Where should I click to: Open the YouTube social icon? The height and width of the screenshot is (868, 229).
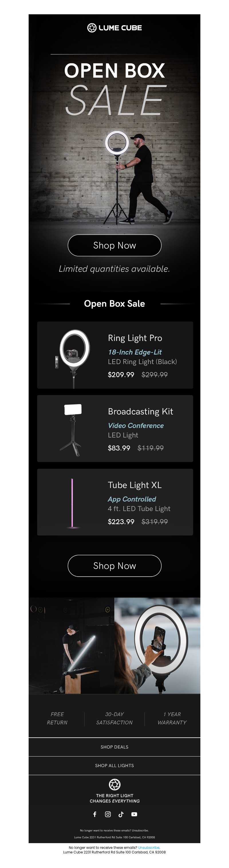coord(134,814)
